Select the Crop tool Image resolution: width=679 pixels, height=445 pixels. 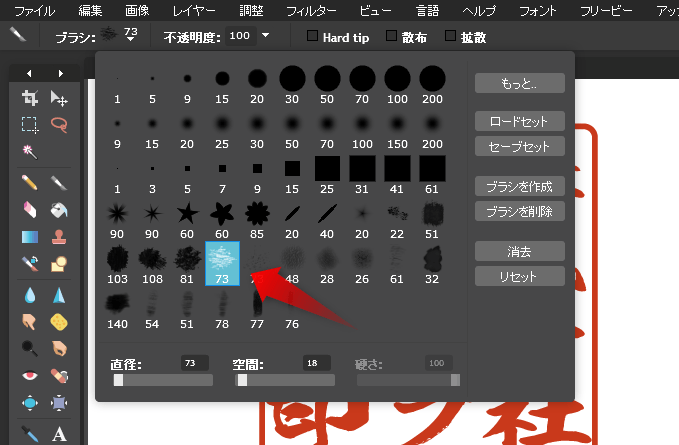(x=30, y=98)
